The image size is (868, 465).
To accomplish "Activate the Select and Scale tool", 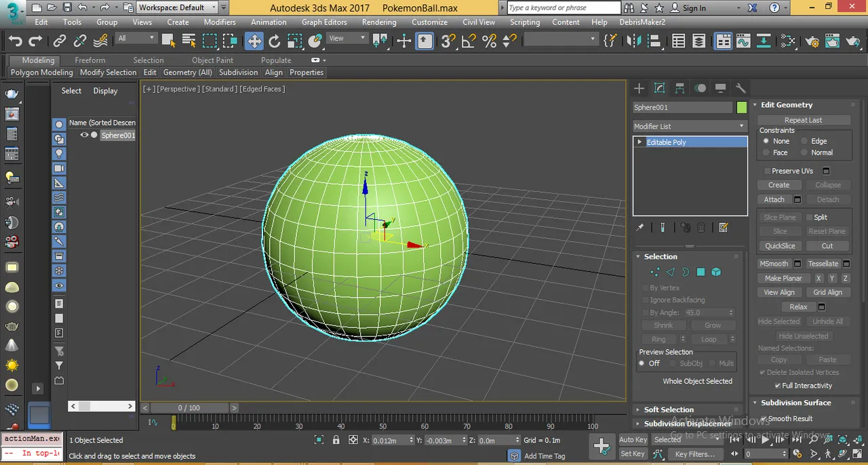I will click(x=294, y=41).
